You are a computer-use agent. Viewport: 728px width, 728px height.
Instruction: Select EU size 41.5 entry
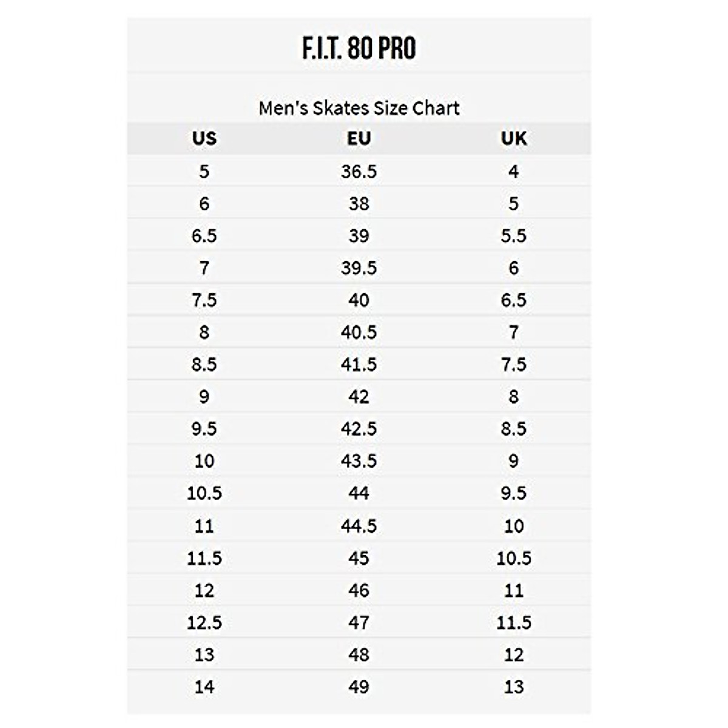coord(359,364)
